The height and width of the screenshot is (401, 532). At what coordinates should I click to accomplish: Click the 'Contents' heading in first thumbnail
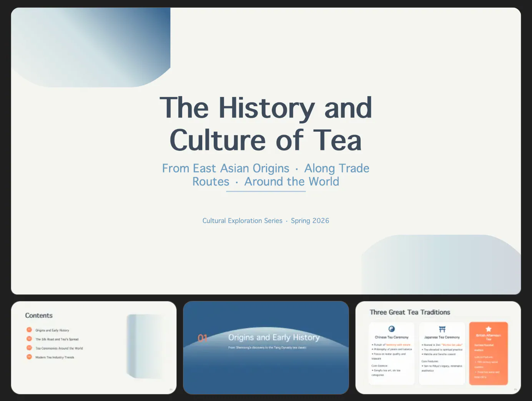click(39, 316)
